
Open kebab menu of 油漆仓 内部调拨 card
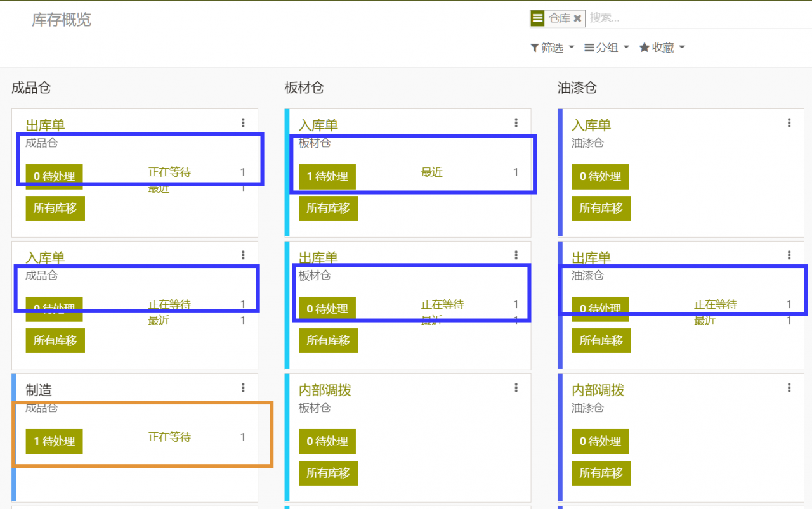tap(789, 388)
